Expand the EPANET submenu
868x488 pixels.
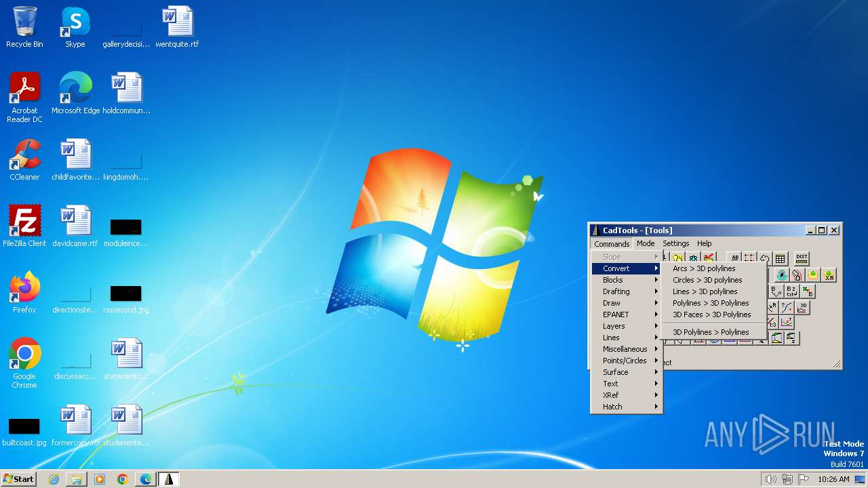627,314
